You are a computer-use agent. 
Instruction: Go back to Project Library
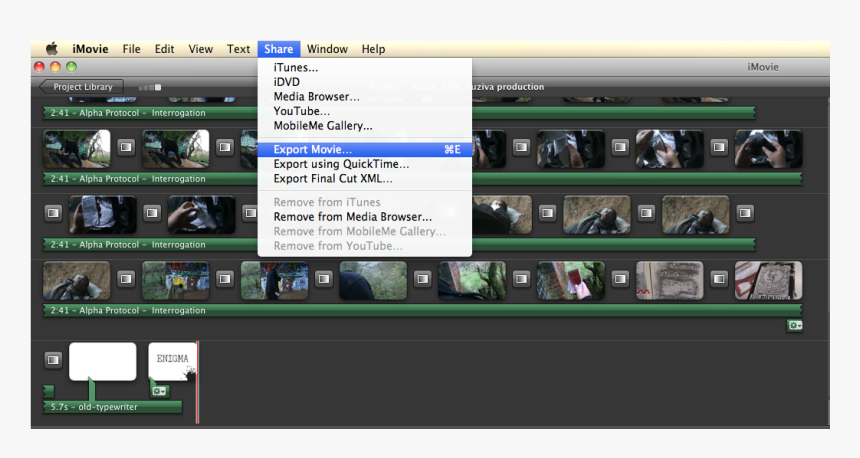81,87
